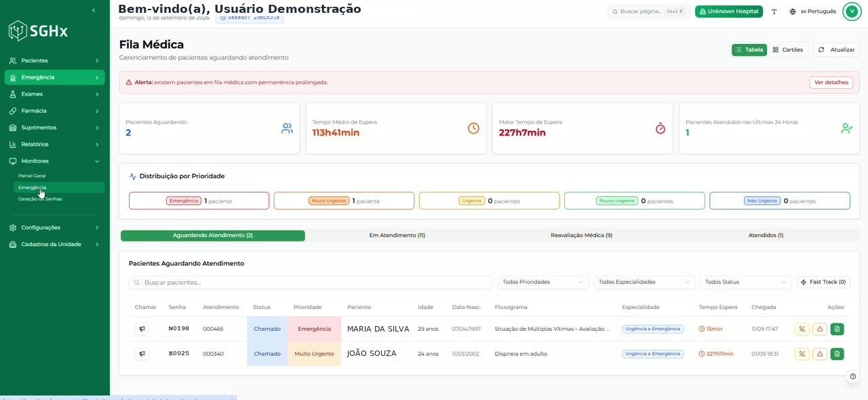Expand Farmácia submenu chevron
The image size is (868, 400).
97,111
